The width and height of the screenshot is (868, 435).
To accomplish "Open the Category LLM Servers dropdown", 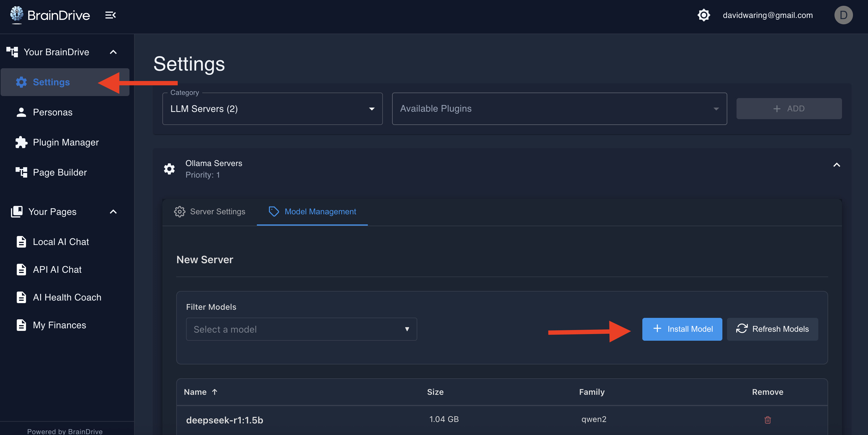I will (x=272, y=109).
